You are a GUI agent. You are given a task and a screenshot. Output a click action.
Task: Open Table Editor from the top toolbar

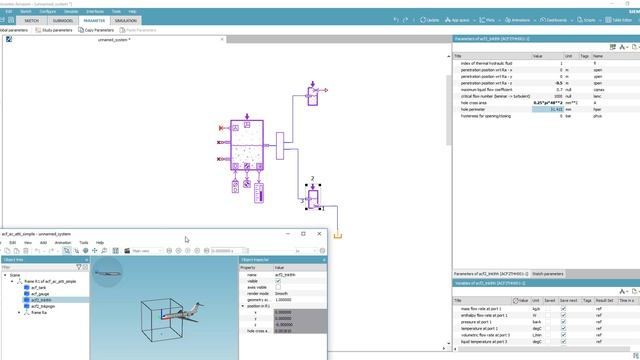[x=618, y=20]
